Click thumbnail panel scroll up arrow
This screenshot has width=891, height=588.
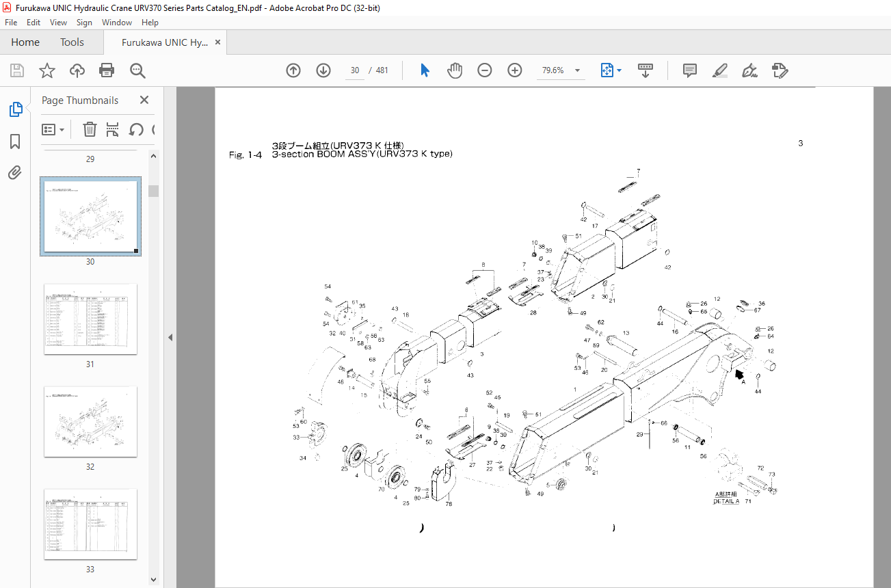click(153, 157)
